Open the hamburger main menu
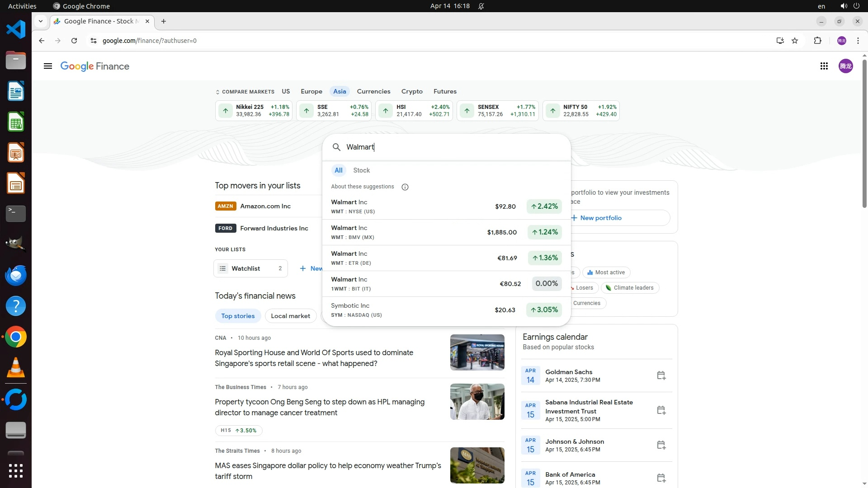This screenshot has height=488, width=868. pyautogui.click(x=47, y=66)
